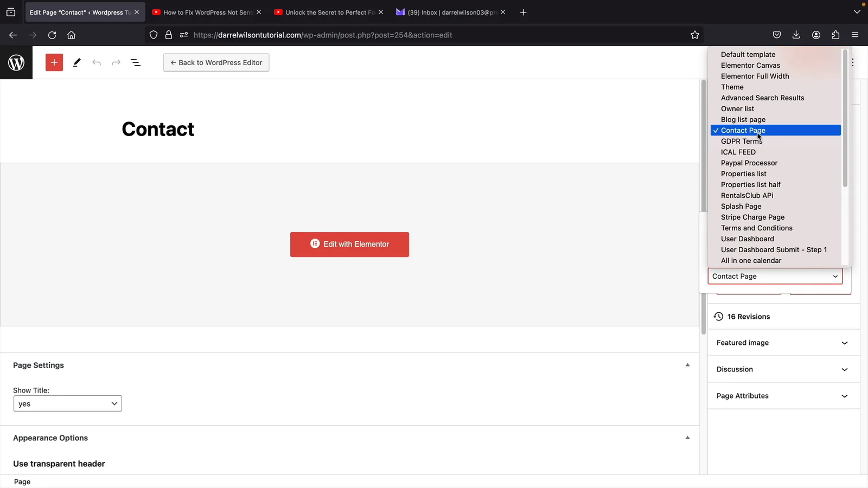This screenshot has width=868, height=488.
Task: Expand the Page Attributes panel
Action: [783, 396]
